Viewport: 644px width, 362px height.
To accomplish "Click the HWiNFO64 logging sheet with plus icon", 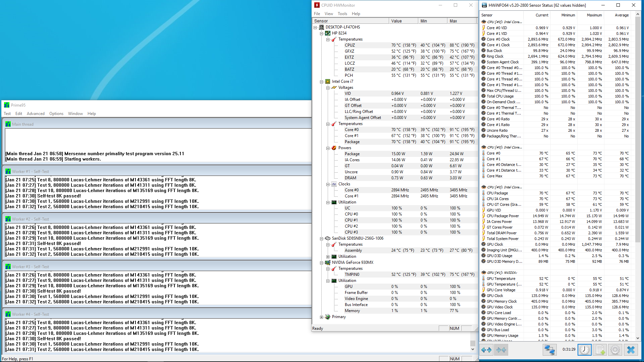I will pos(600,350).
